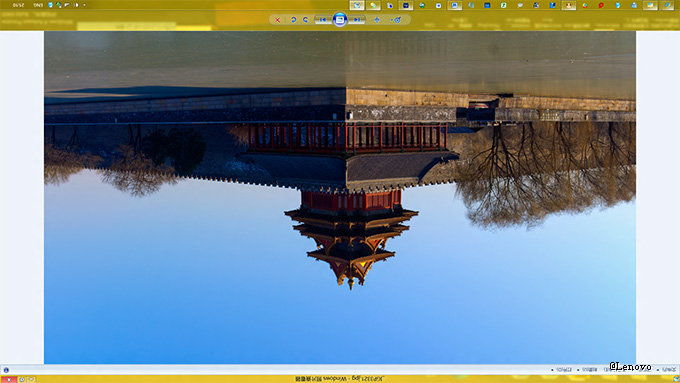The image size is (680, 383).
Task: Click the four-arrow fit to window icon
Action: 377,20
